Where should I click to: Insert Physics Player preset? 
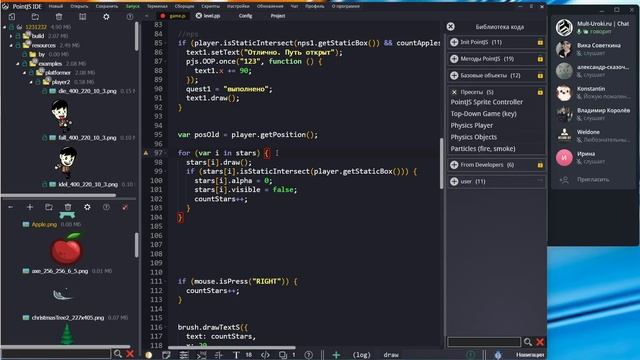click(x=471, y=125)
